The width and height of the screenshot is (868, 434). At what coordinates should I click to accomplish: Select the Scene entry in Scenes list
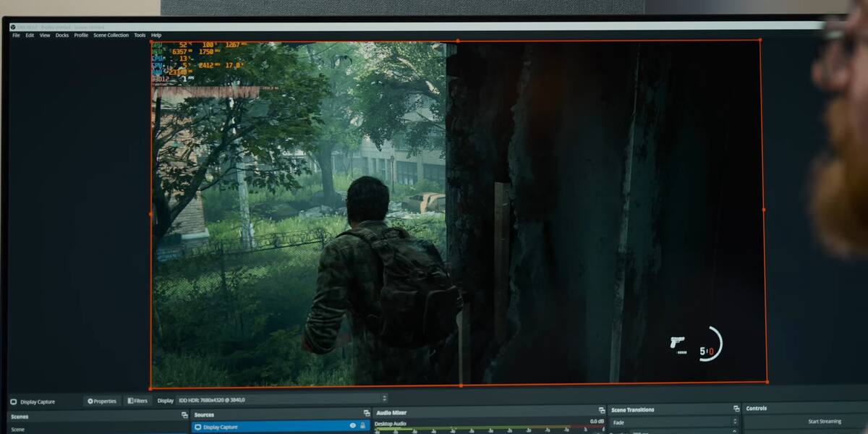pyautogui.click(x=17, y=430)
